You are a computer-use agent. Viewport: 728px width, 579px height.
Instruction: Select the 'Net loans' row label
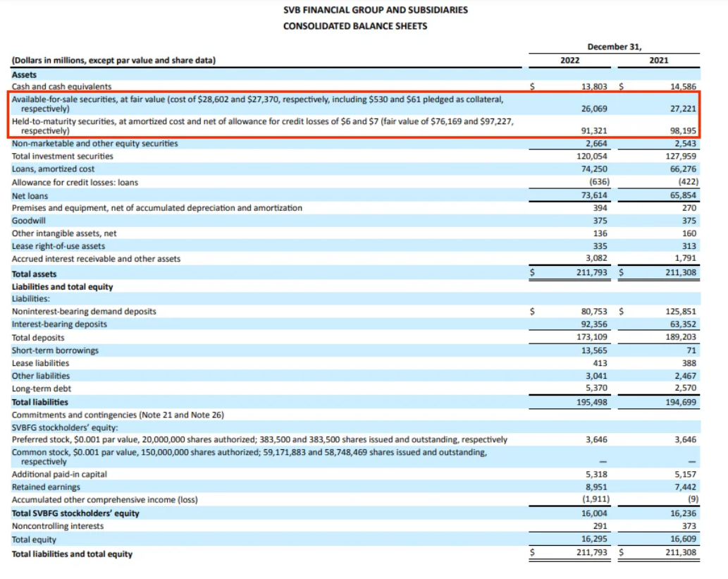[30, 196]
